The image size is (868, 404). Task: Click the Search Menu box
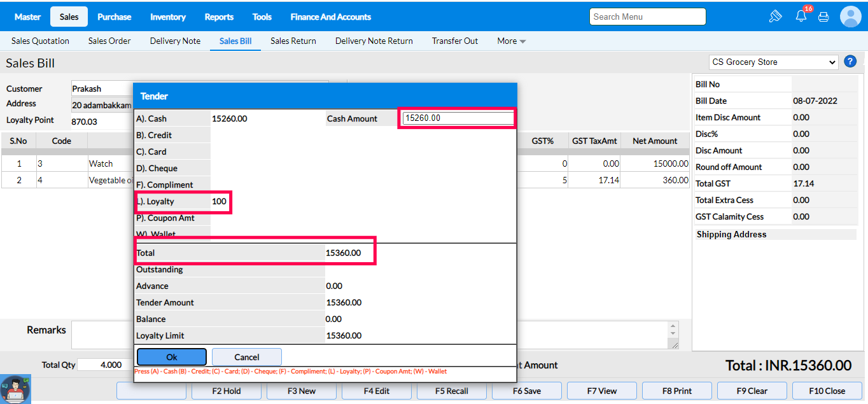(x=647, y=17)
